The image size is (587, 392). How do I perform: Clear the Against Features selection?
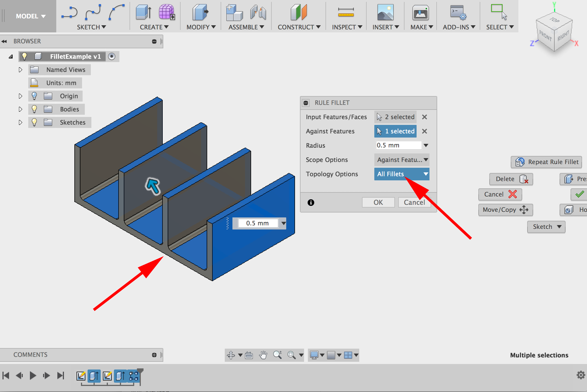tap(425, 131)
